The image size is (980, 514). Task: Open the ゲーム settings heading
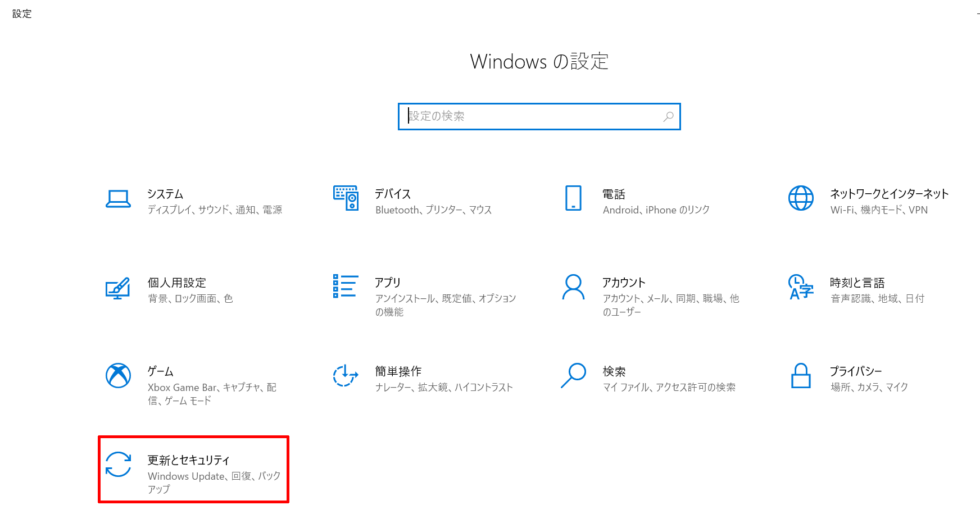pyautogui.click(x=160, y=371)
